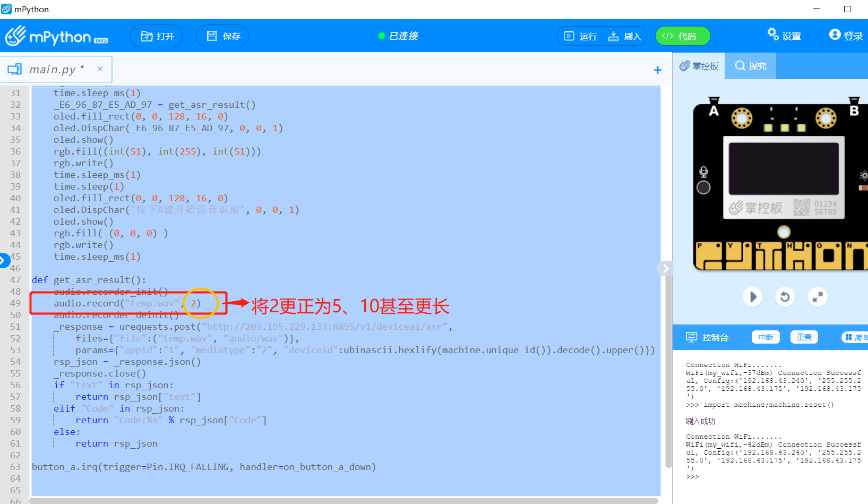The width and height of the screenshot is (868, 504).
Task: Open a file with the 打开 button
Action: point(156,36)
